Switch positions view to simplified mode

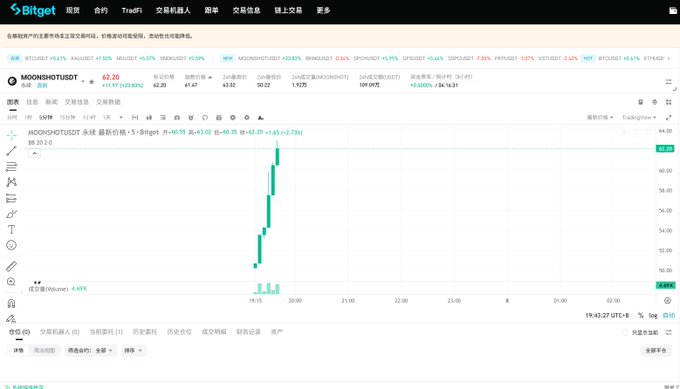pos(44,350)
